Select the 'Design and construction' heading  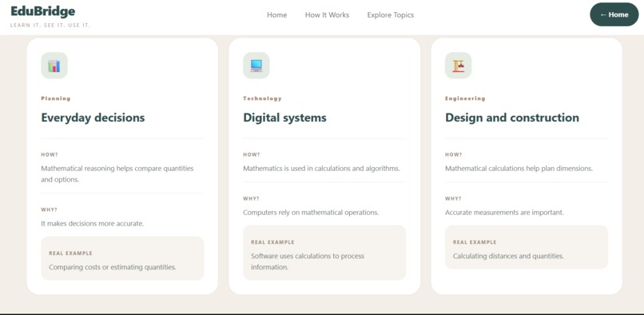(512, 118)
